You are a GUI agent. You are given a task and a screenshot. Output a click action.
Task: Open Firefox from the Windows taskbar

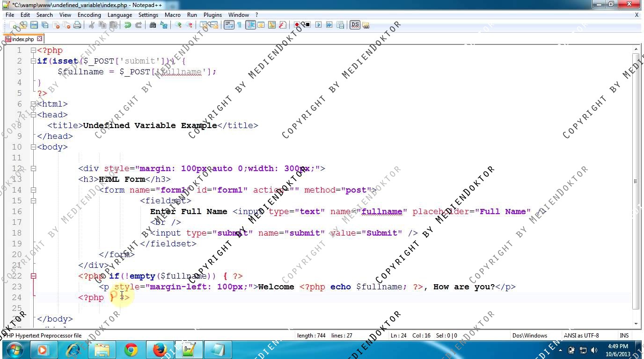pos(160,350)
